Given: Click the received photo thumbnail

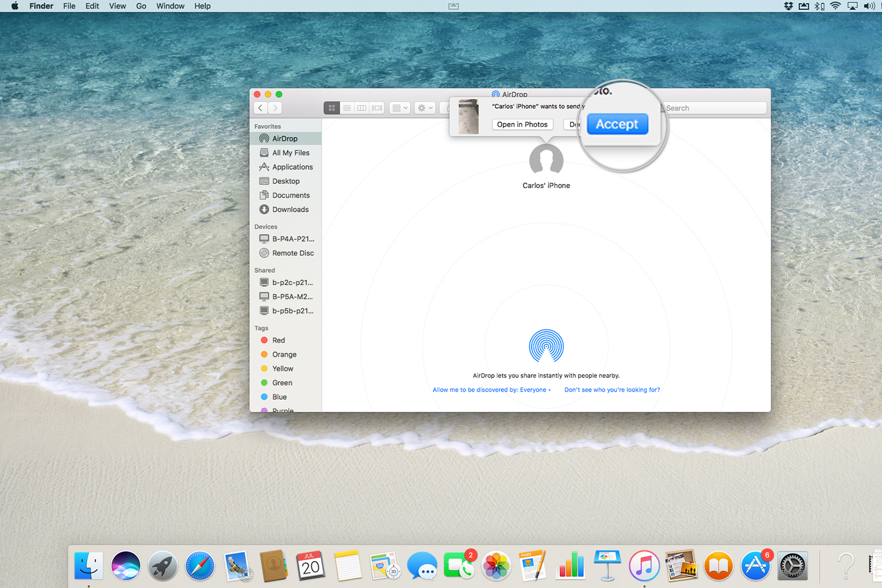Looking at the screenshot, I should [x=469, y=116].
